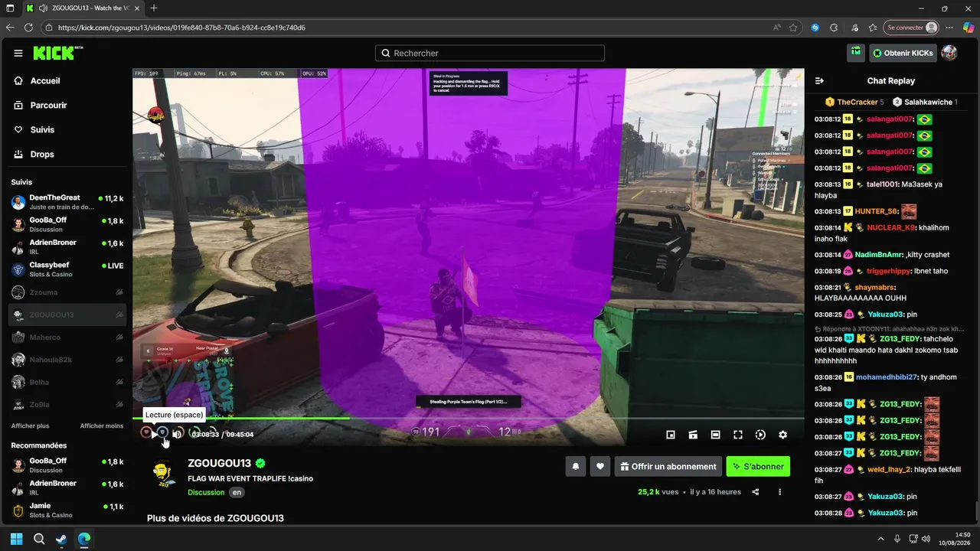Select offline channel Zzouma

point(67,292)
